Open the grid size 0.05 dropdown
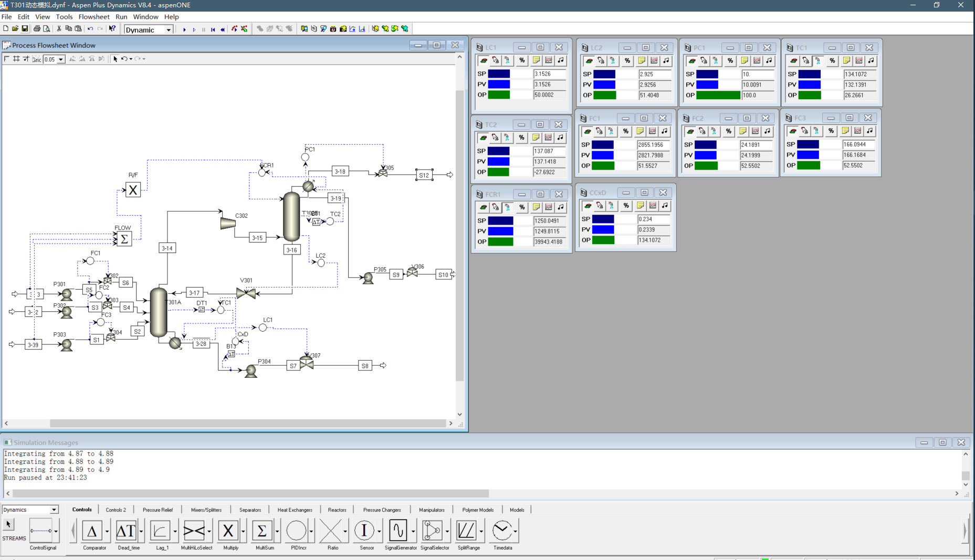975x560 pixels. click(61, 59)
